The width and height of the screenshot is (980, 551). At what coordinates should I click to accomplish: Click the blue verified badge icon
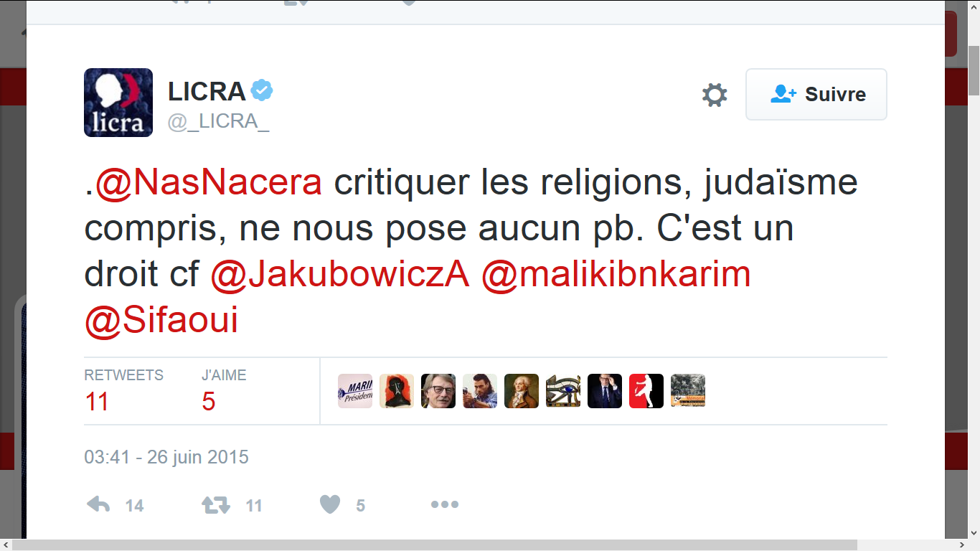pyautogui.click(x=261, y=91)
